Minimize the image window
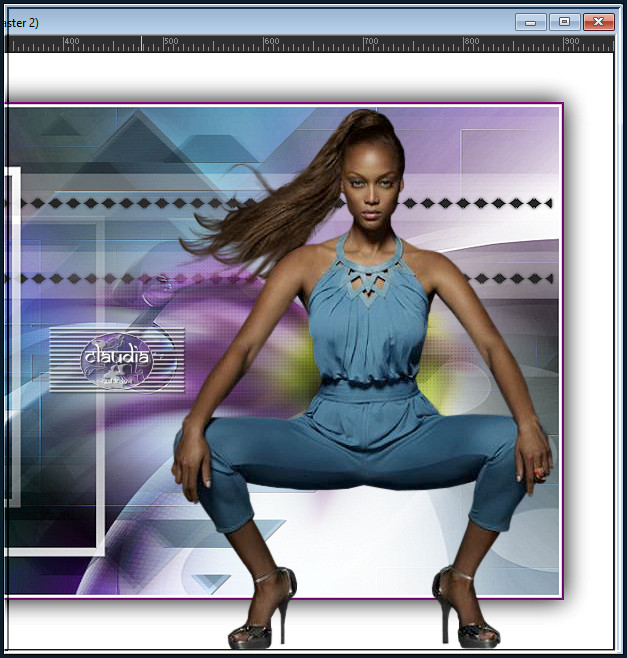 pos(530,22)
